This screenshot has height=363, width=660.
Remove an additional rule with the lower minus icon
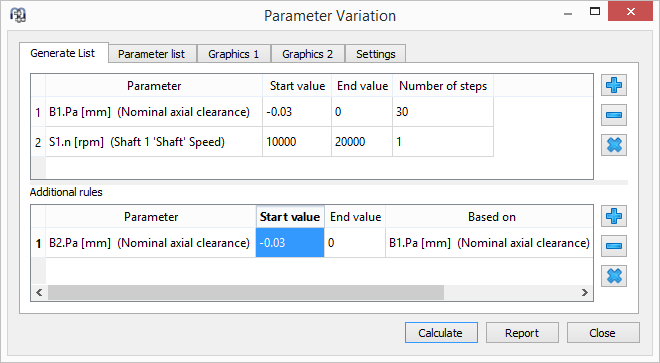[614, 246]
